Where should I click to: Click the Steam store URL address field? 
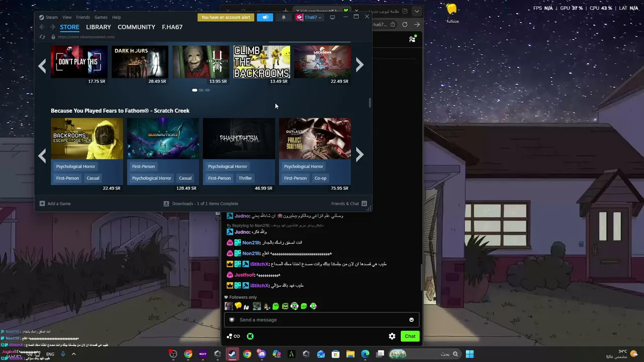[87, 37]
